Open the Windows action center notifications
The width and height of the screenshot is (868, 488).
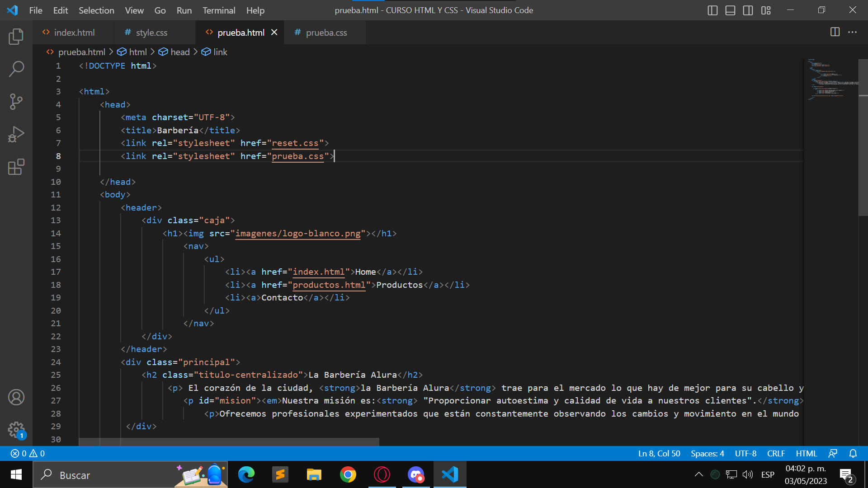click(x=847, y=475)
